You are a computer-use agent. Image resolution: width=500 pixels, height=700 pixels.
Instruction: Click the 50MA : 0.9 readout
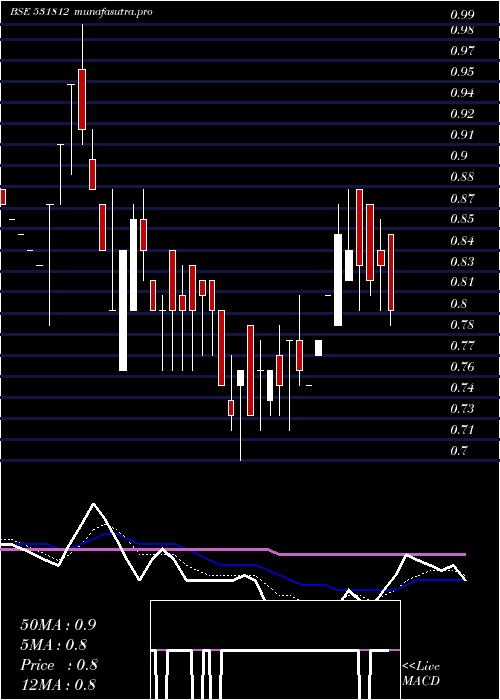[x=58, y=625]
